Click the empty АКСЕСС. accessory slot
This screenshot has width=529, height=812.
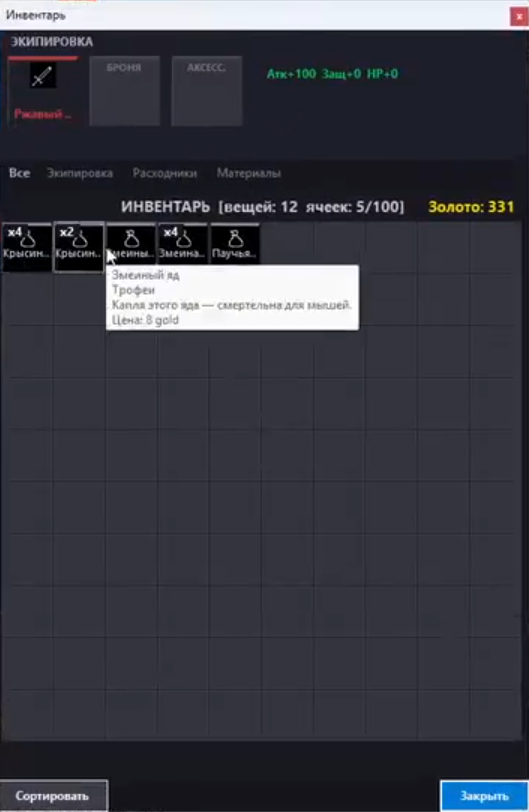(207, 91)
